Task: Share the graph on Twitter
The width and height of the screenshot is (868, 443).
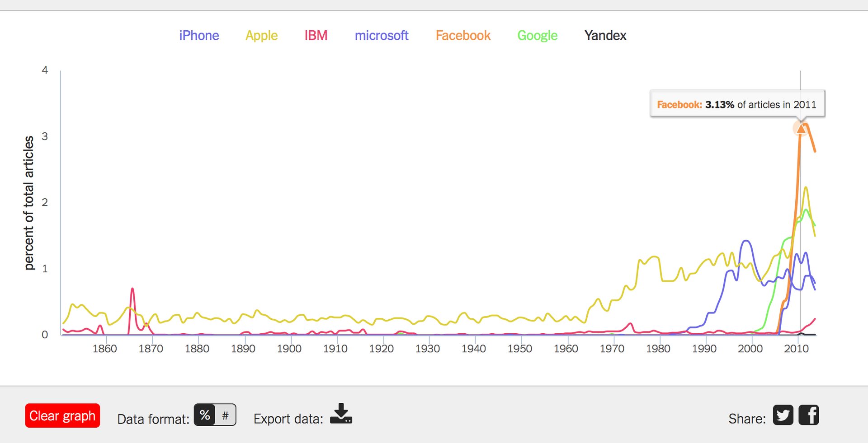Action: (783, 415)
